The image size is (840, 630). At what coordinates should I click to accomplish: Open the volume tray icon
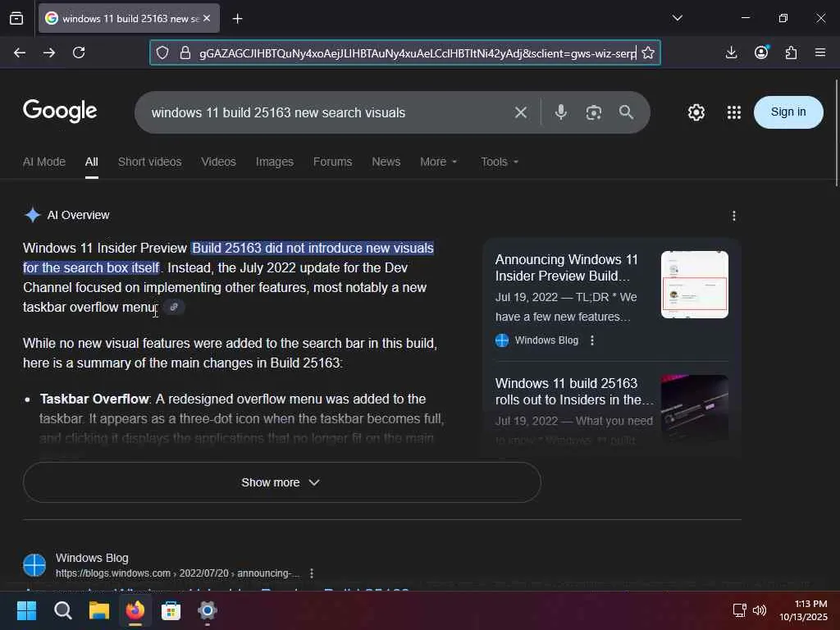point(760,610)
